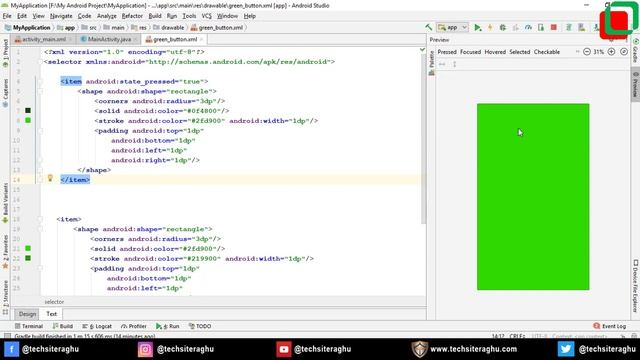This screenshot has width=640, height=360.
Task: Toggle the Pressed state in Preview
Action: point(447,52)
